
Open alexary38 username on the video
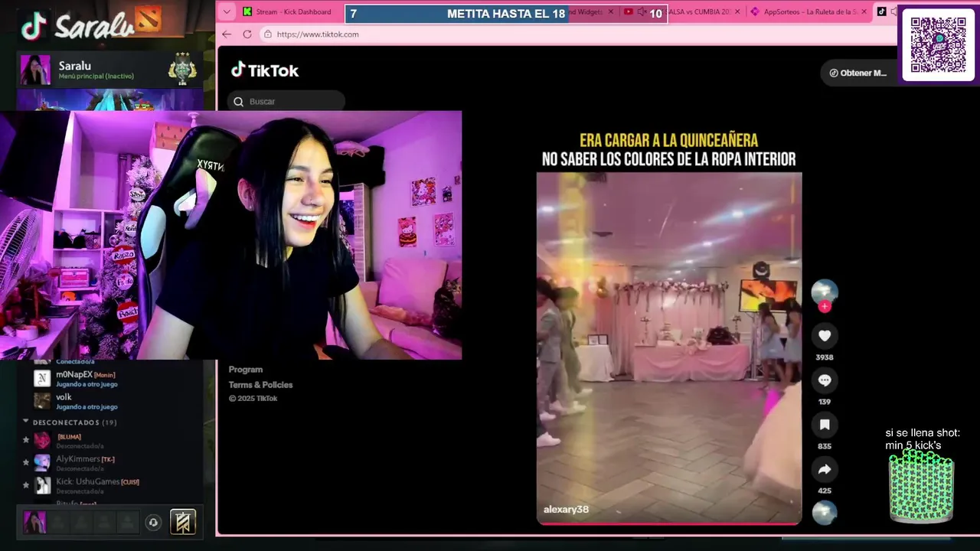(x=566, y=510)
